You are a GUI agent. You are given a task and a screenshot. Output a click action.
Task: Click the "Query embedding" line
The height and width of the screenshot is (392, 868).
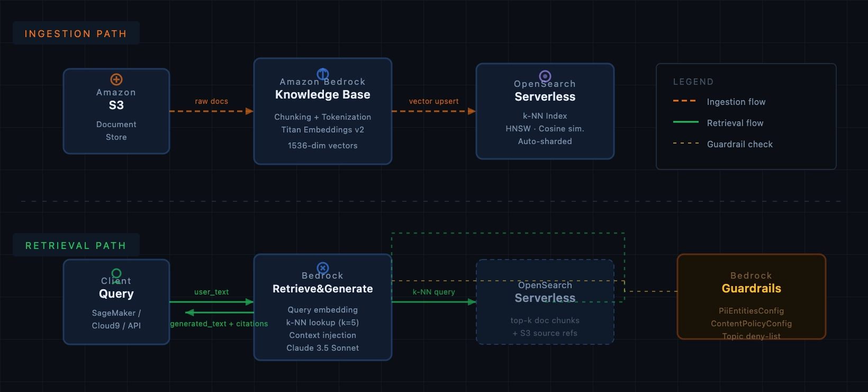tap(323, 310)
